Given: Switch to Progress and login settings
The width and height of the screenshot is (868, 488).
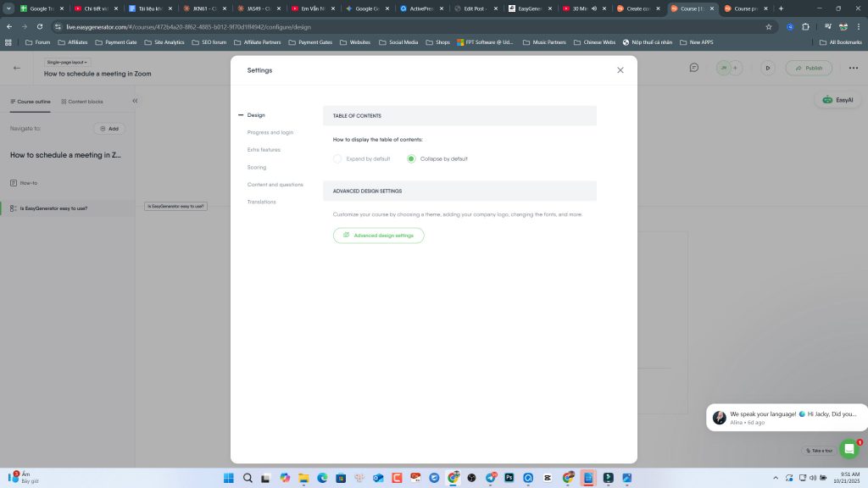Looking at the screenshot, I should pyautogui.click(x=270, y=132).
